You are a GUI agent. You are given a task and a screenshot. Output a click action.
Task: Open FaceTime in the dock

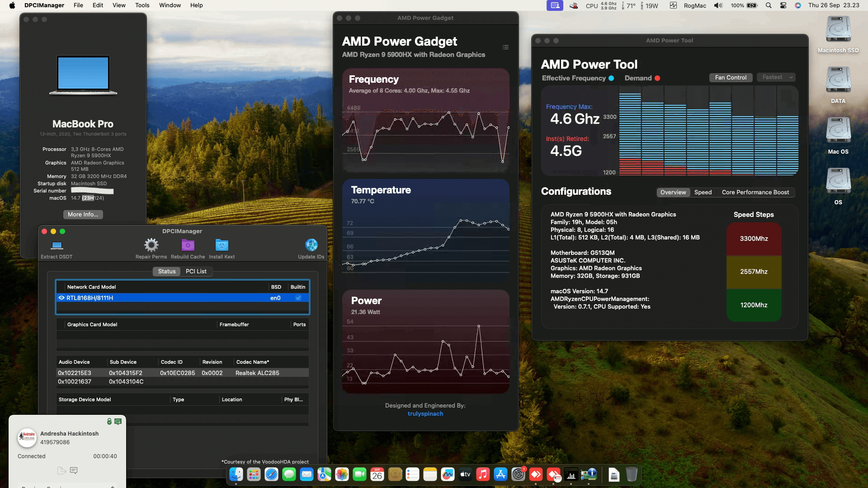pos(359,474)
